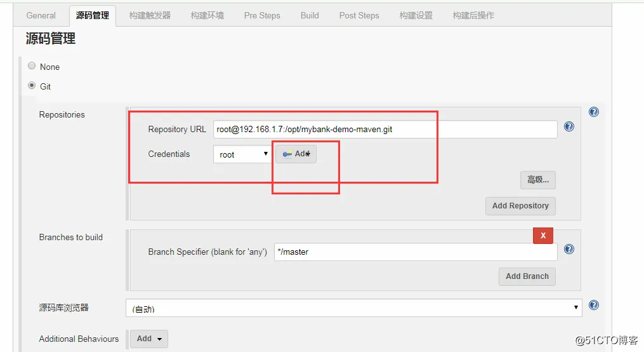Switch to the 构建后操作 tab
Screen dimensions: 644x352
[473, 16]
